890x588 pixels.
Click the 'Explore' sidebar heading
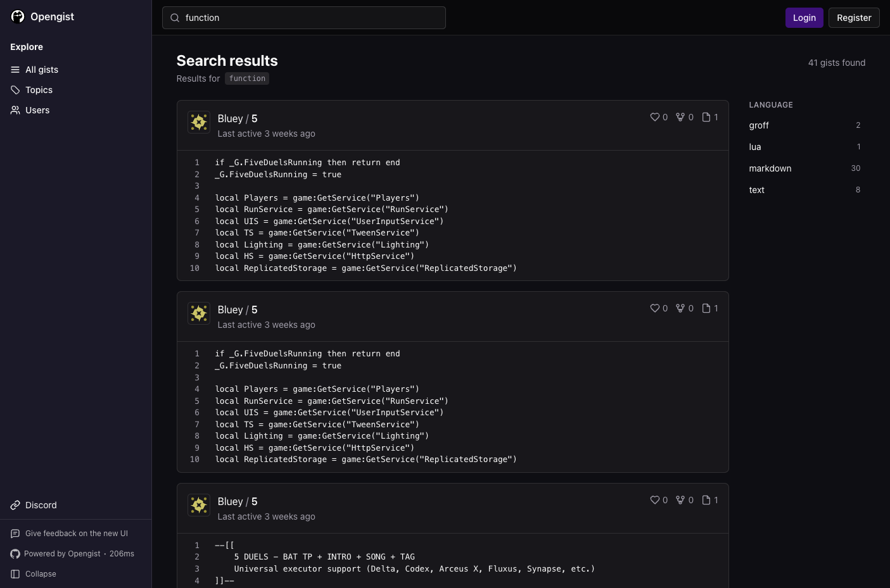tap(27, 47)
